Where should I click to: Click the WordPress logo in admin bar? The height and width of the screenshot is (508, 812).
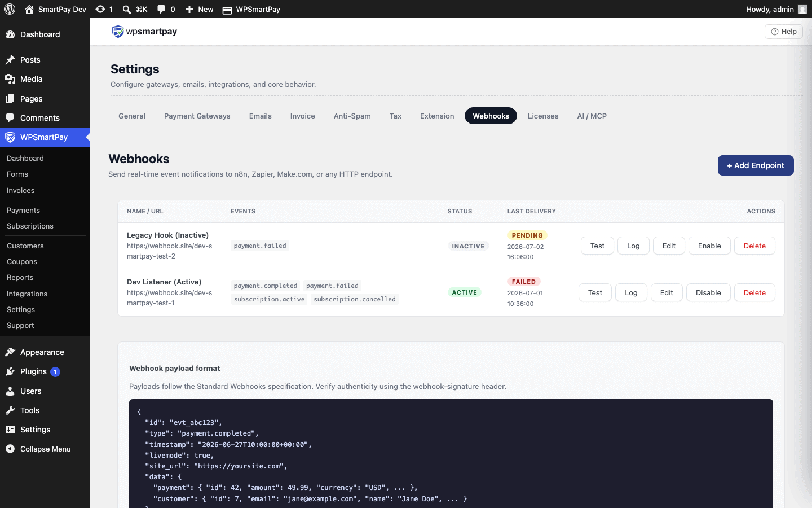click(x=10, y=9)
